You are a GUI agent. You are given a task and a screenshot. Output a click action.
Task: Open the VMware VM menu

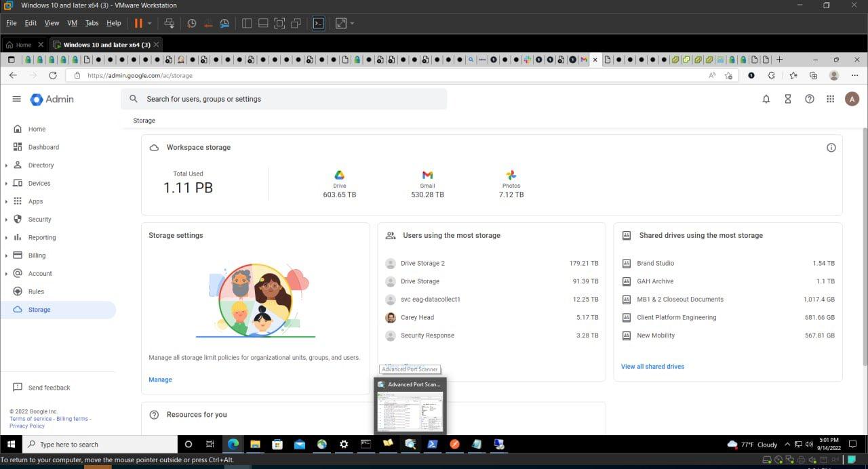point(73,23)
